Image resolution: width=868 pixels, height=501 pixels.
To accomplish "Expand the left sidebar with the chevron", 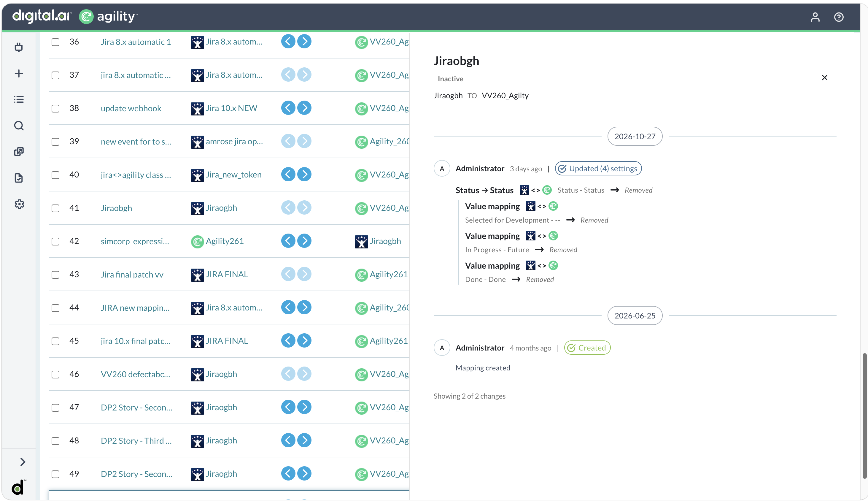I will 23,462.
